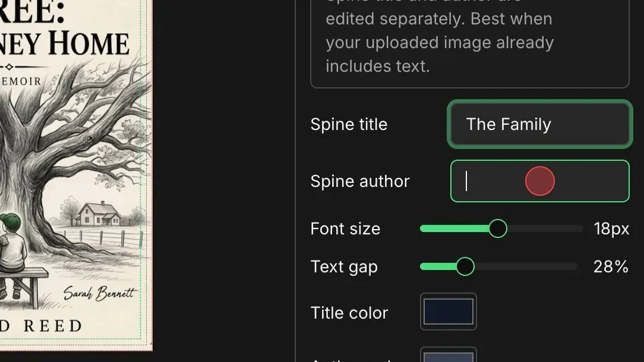Image resolution: width=644 pixels, height=362 pixels.
Task: Click the Spine title input field
Action: click(539, 124)
